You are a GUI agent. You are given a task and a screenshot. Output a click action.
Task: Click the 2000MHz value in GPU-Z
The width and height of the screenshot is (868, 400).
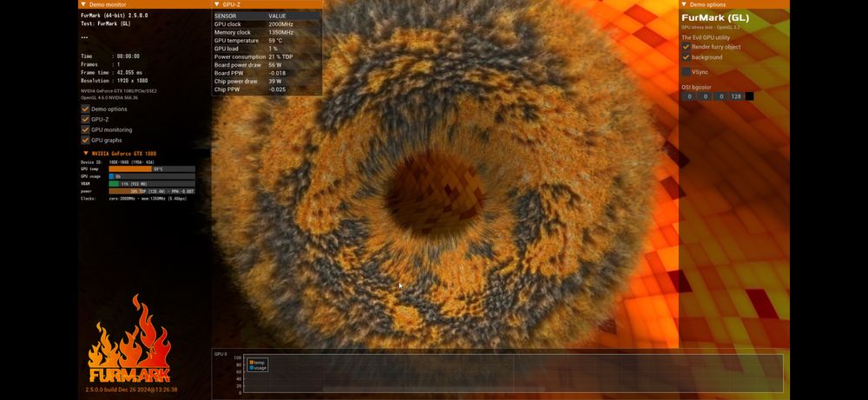pyautogui.click(x=280, y=24)
